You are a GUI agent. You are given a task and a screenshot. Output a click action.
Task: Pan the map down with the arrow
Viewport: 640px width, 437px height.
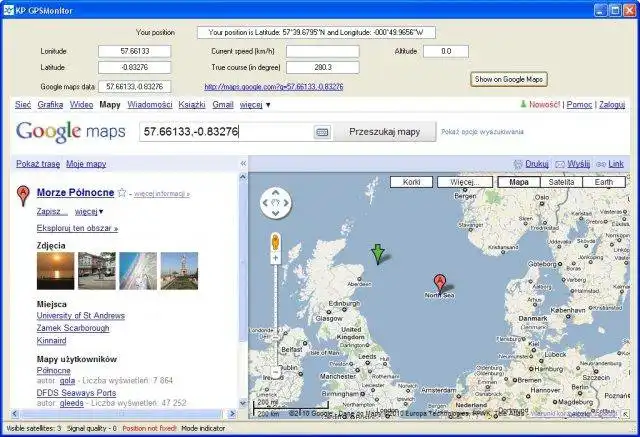pyautogui.click(x=276, y=213)
